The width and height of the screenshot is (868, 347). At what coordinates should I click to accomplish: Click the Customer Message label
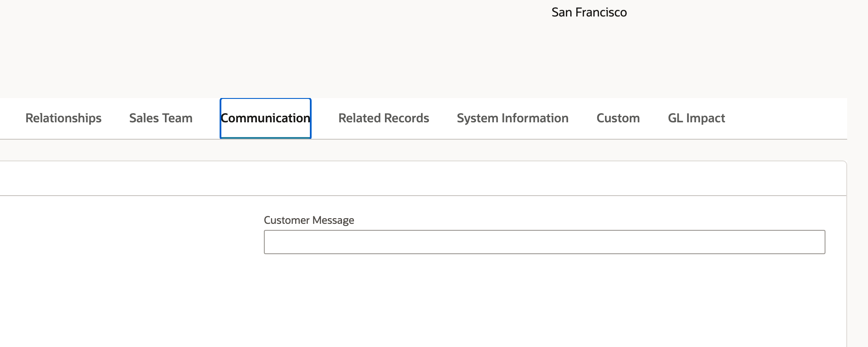(x=309, y=220)
